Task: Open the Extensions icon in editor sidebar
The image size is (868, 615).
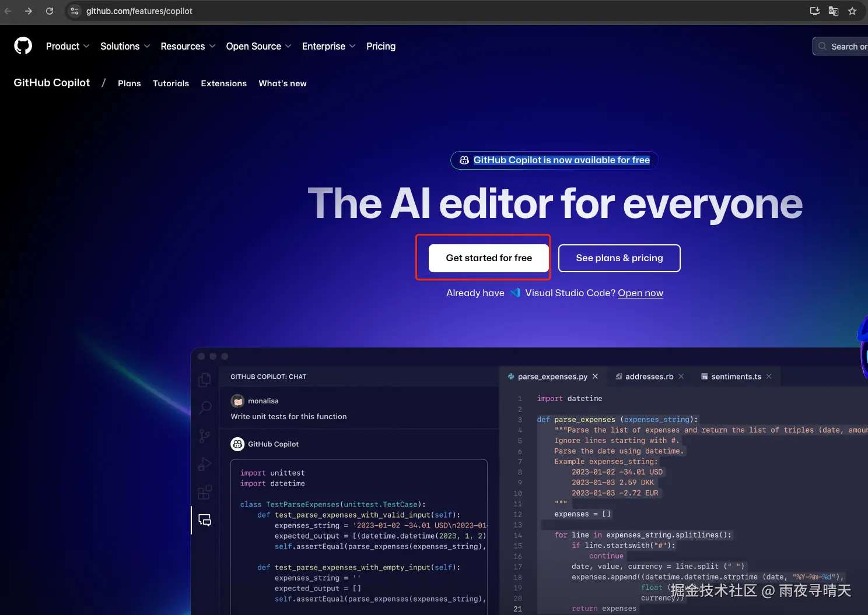Action: (x=205, y=492)
